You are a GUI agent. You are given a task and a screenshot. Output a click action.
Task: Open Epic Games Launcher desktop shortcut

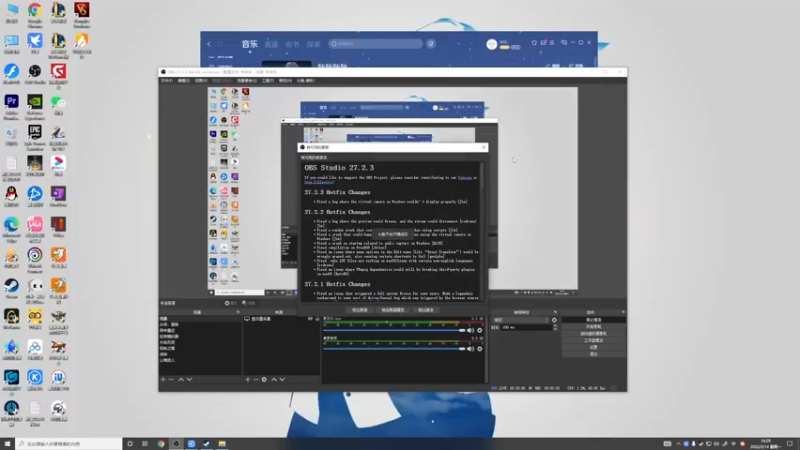click(x=35, y=137)
